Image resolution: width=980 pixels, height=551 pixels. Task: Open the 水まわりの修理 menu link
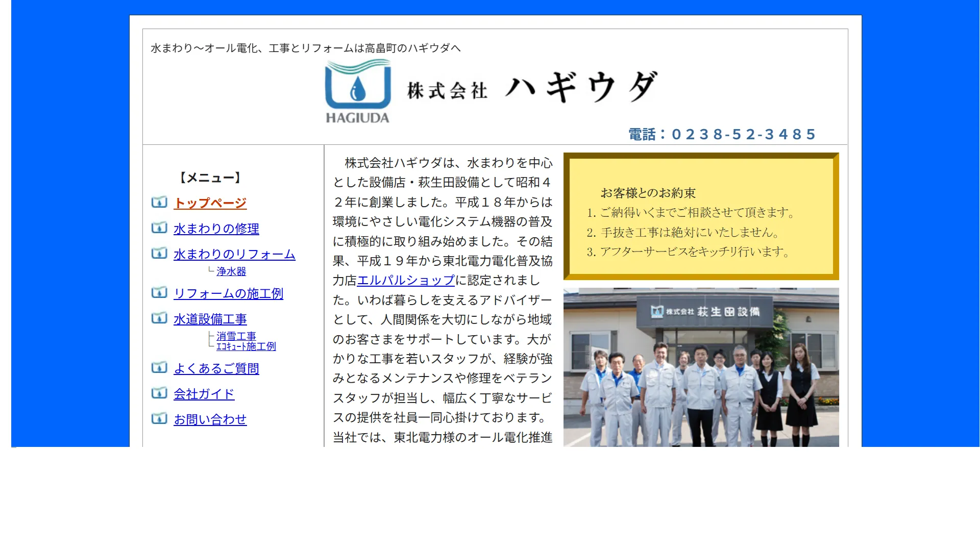pyautogui.click(x=216, y=229)
